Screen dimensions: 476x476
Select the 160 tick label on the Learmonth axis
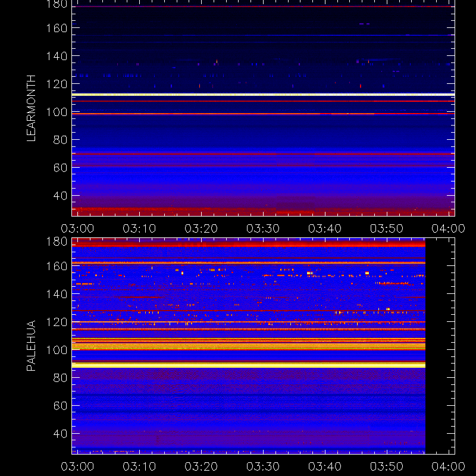57,28
